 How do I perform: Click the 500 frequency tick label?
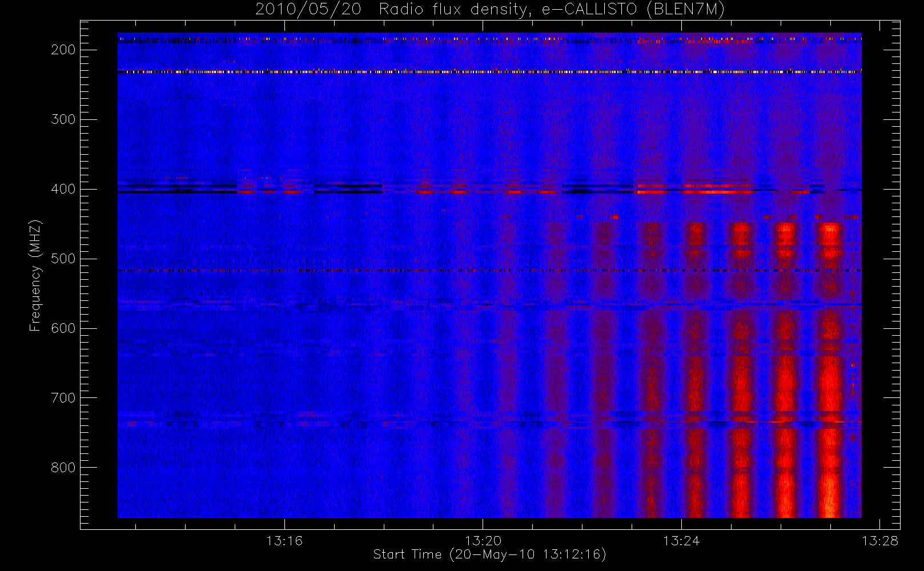[x=63, y=259]
